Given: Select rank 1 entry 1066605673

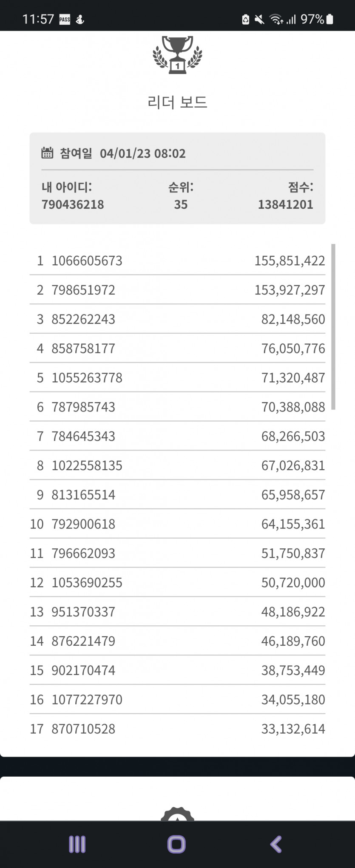Looking at the screenshot, I should click(177, 261).
